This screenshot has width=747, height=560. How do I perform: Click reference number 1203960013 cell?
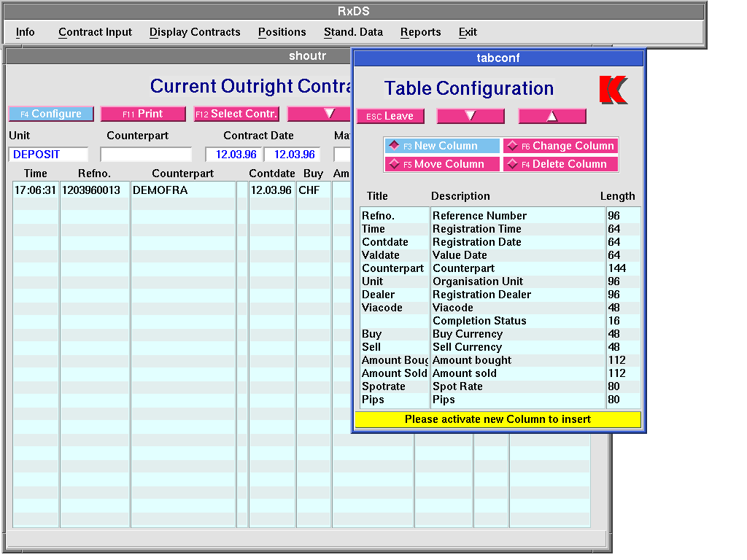pos(94,190)
